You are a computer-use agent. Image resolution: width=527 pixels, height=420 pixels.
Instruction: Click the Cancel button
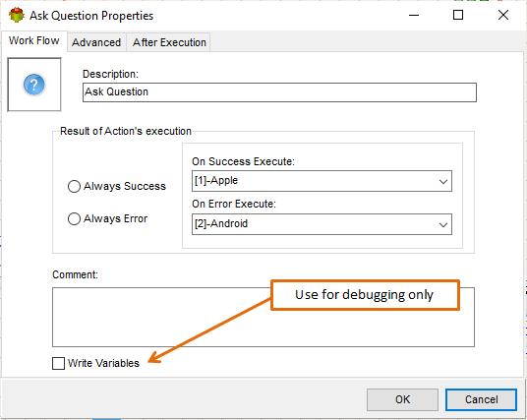click(481, 399)
